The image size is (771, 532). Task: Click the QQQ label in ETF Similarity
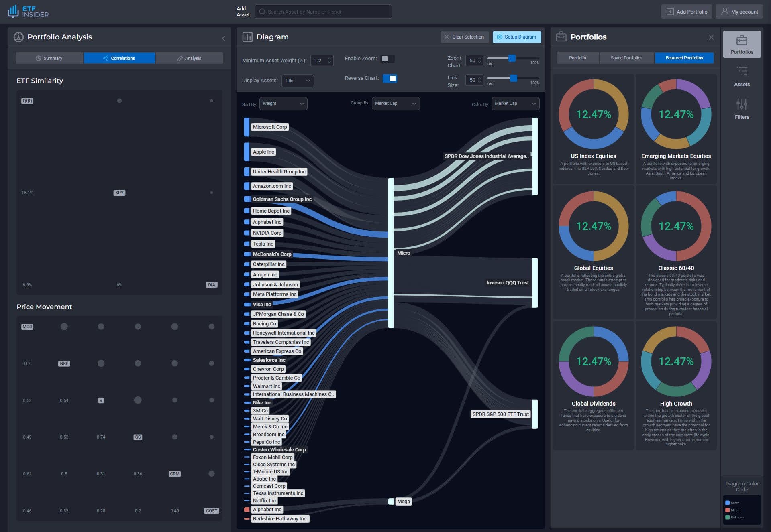tap(27, 101)
